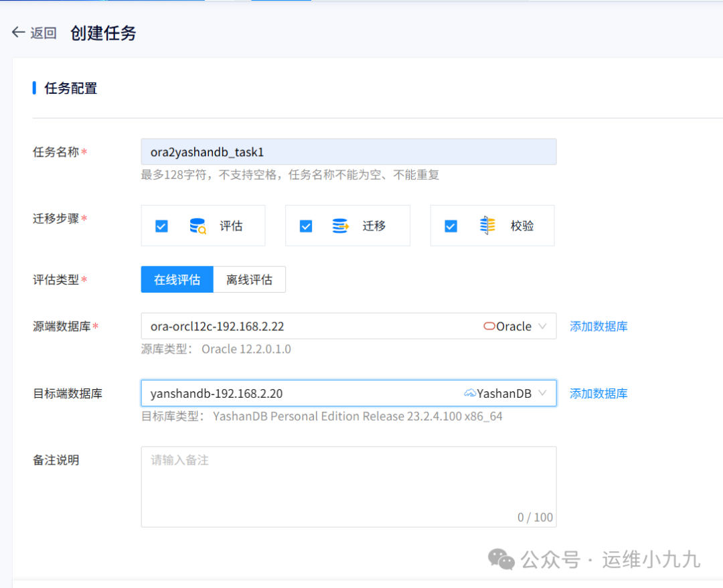Click the 备注说明 textarea
This screenshot has height=588, width=723.
coord(349,487)
